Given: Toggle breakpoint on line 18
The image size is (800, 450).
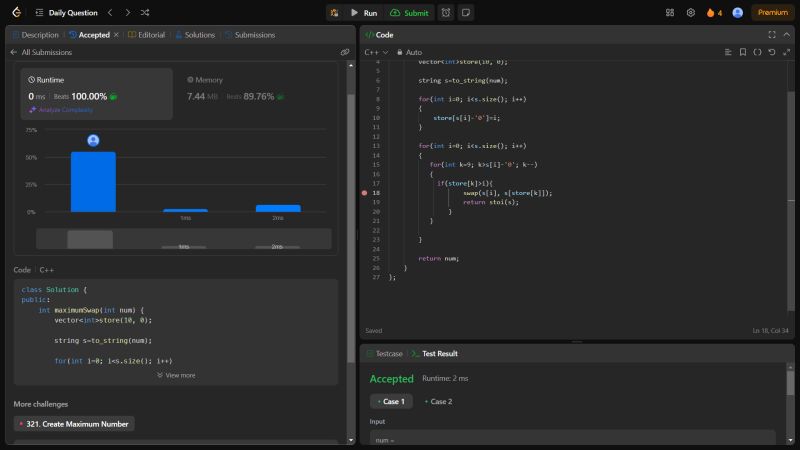Looking at the screenshot, I should pyautogui.click(x=365, y=192).
